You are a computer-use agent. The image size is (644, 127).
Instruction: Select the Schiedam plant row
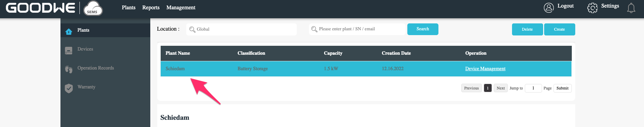(366, 69)
